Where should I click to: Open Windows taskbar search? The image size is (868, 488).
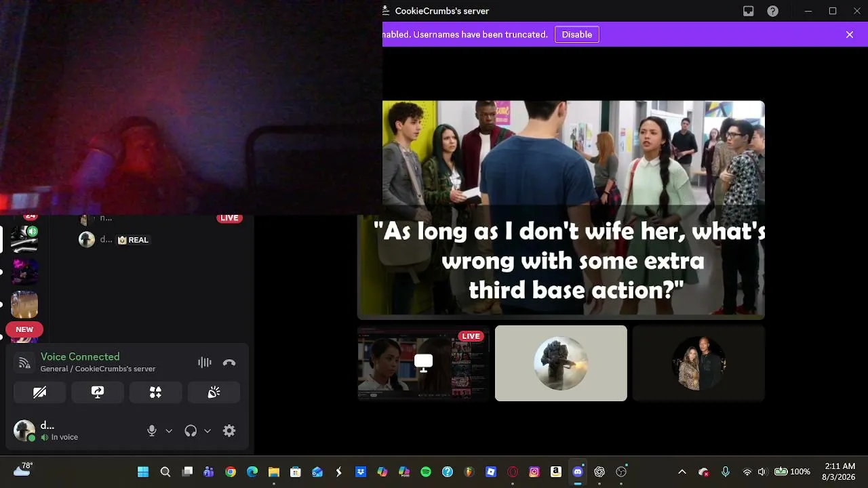point(165,472)
